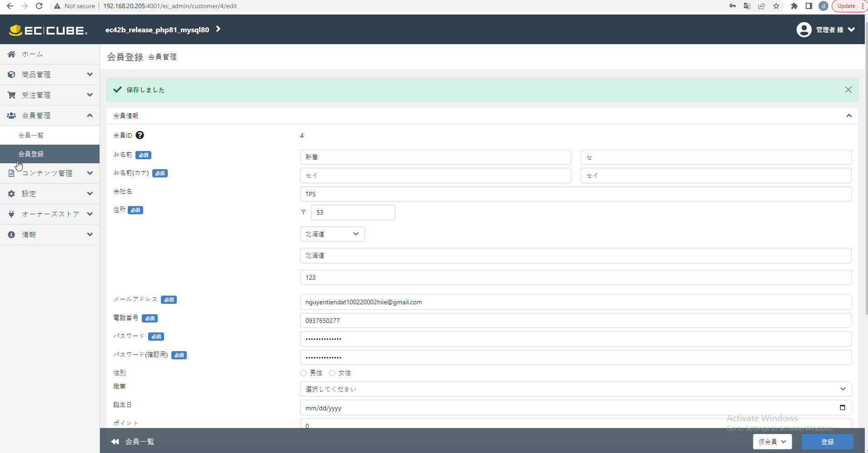
Task: Click the given name field containing セ
Action: [716, 157]
